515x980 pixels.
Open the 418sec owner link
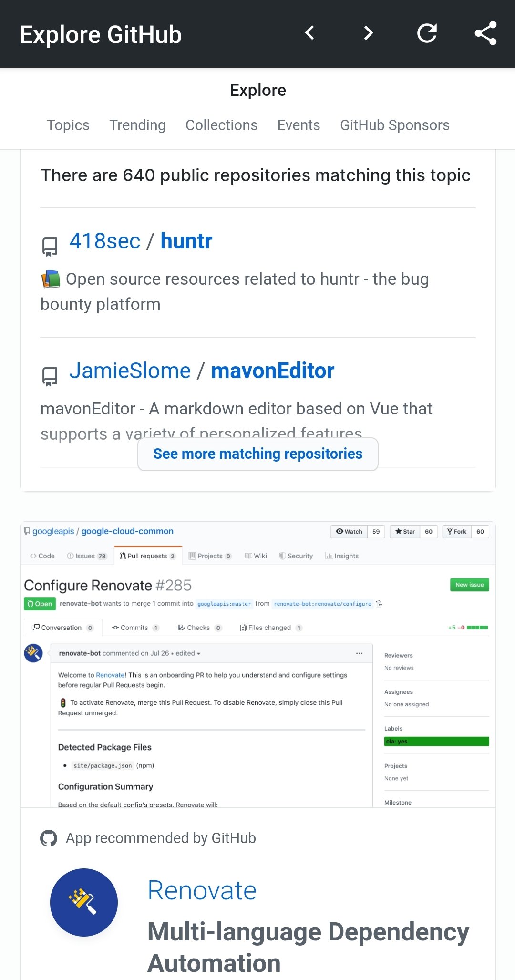click(x=105, y=241)
